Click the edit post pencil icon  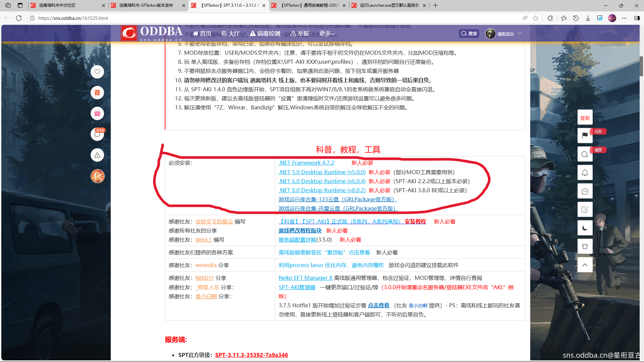[x=585, y=210]
